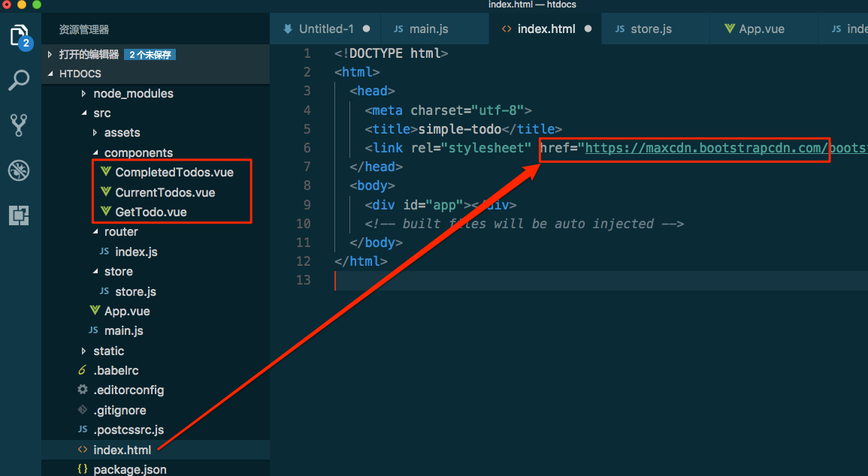Collapse the src folder

tap(84, 113)
